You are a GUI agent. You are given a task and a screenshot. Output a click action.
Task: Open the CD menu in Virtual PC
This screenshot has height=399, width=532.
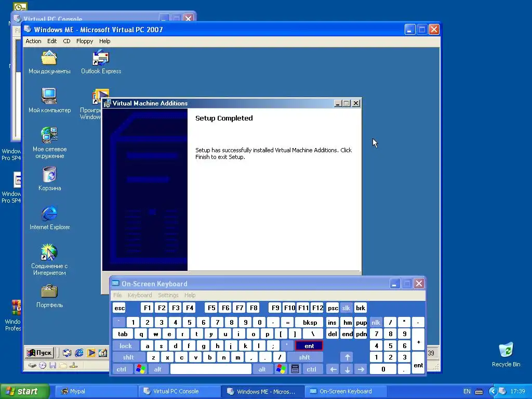pos(66,41)
